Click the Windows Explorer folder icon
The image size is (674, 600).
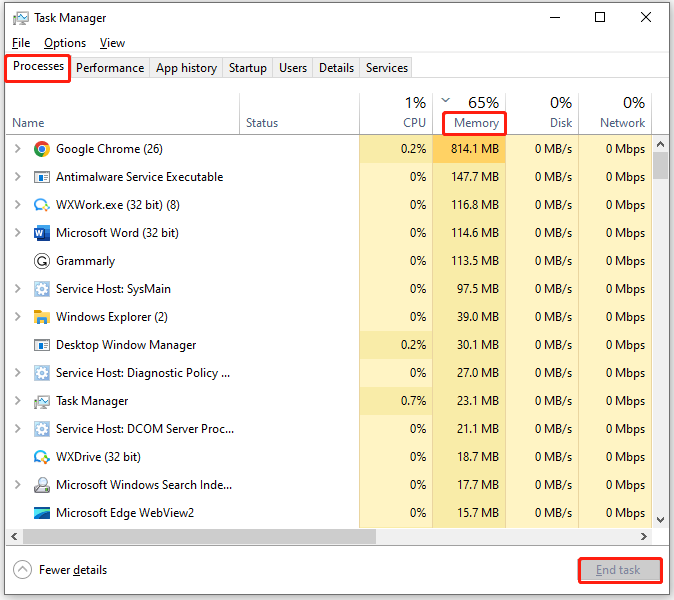(x=42, y=317)
